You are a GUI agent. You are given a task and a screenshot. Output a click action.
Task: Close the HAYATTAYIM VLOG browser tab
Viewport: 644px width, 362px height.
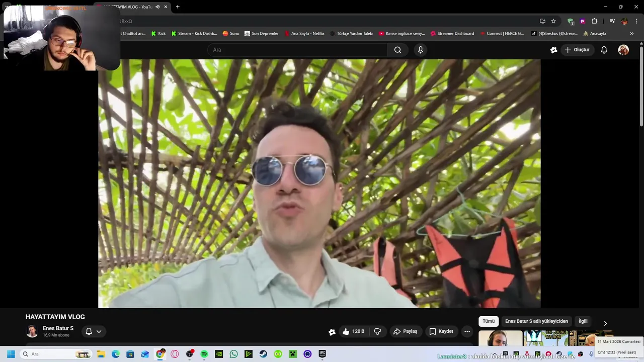click(x=166, y=7)
